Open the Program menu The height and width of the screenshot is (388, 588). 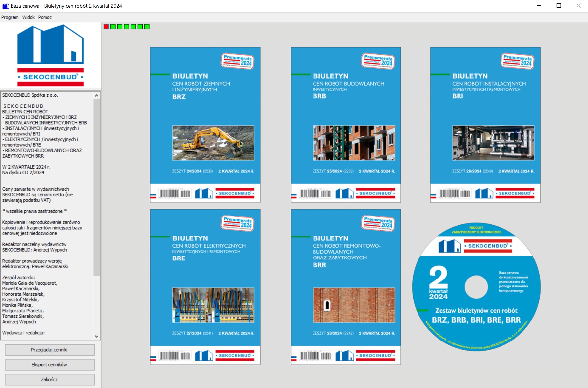(x=10, y=17)
